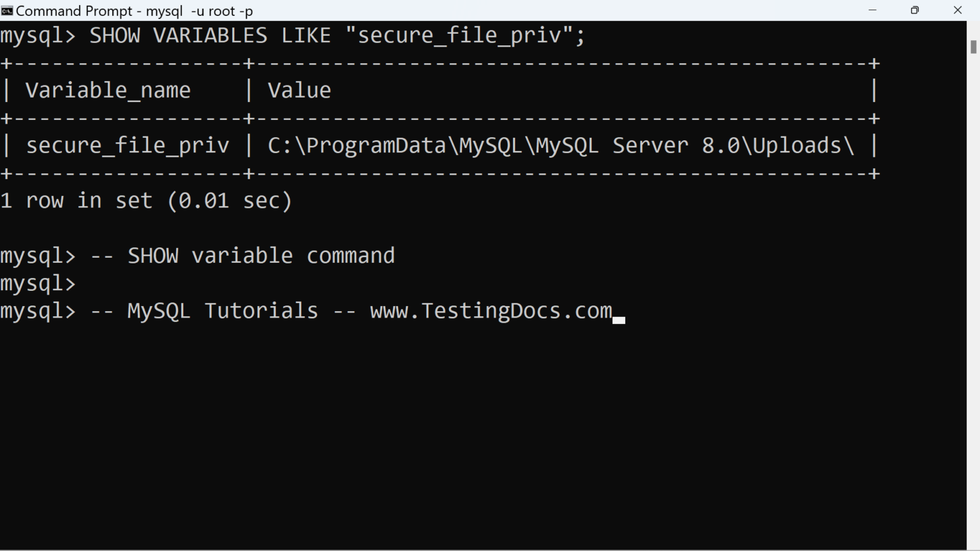Click the 'SHOW variable command' comment text
The width and height of the screenshot is (980, 551).
tap(261, 256)
